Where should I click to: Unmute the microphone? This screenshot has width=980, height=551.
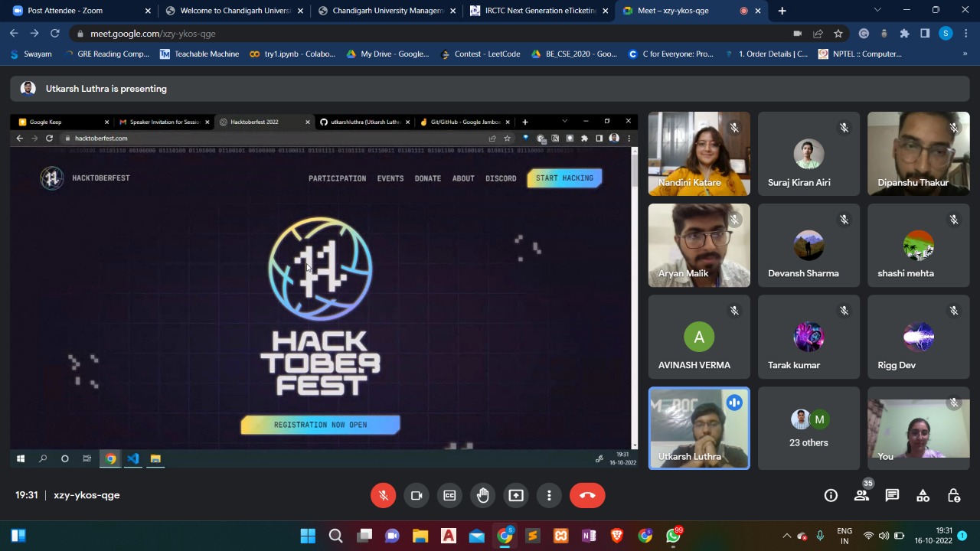(384, 495)
